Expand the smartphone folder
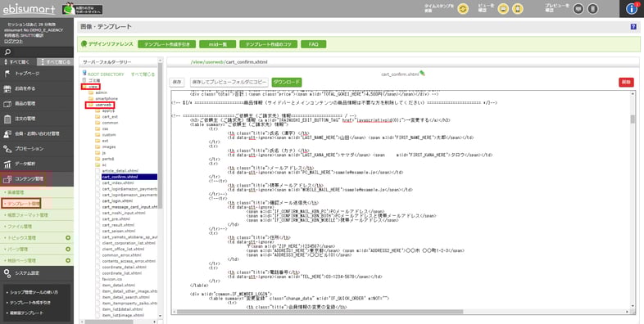The width and height of the screenshot is (644, 324). coord(107,99)
